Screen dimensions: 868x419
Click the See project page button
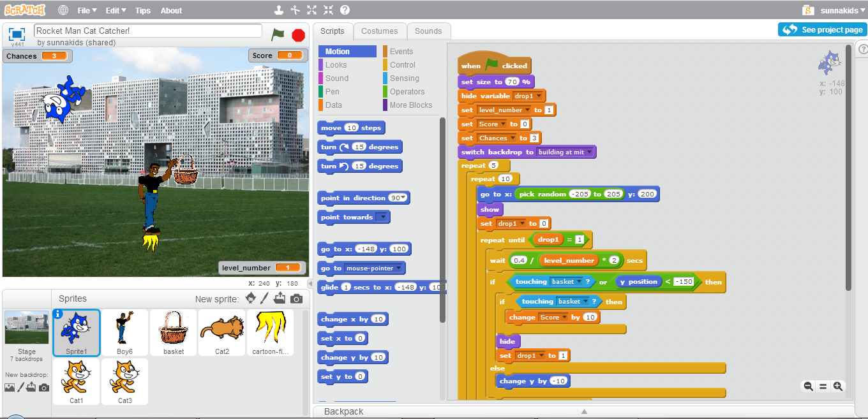click(x=823, y=29)
